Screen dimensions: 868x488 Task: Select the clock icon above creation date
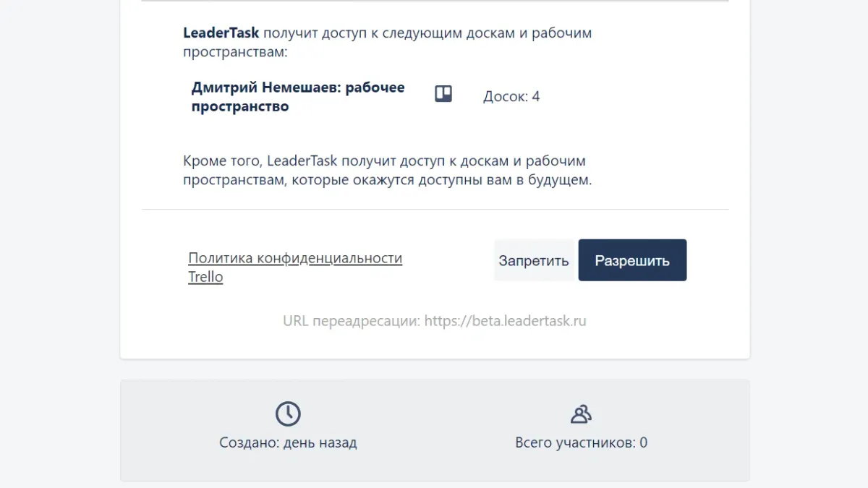(x=287, y=414)
